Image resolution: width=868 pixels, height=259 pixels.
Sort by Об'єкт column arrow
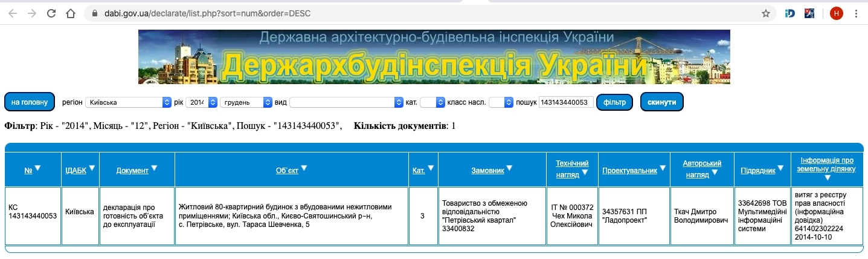[304, 168]
